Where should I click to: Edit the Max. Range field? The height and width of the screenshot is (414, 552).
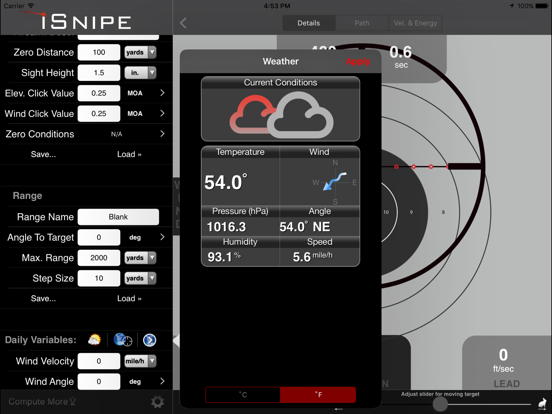[x=99, y=258]
